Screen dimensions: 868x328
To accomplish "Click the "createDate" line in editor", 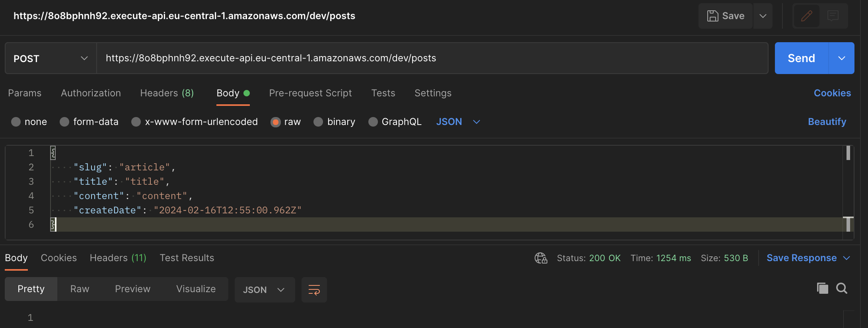I will (187, 210).
